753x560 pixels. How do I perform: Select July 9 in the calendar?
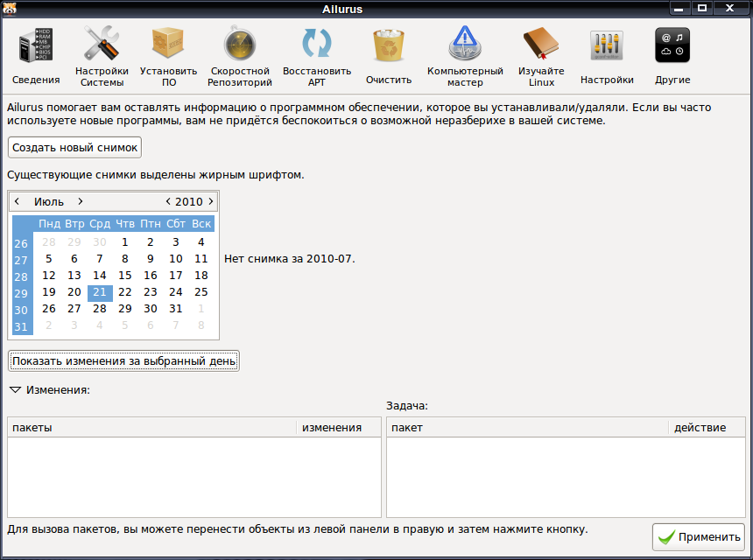(151, 259)
